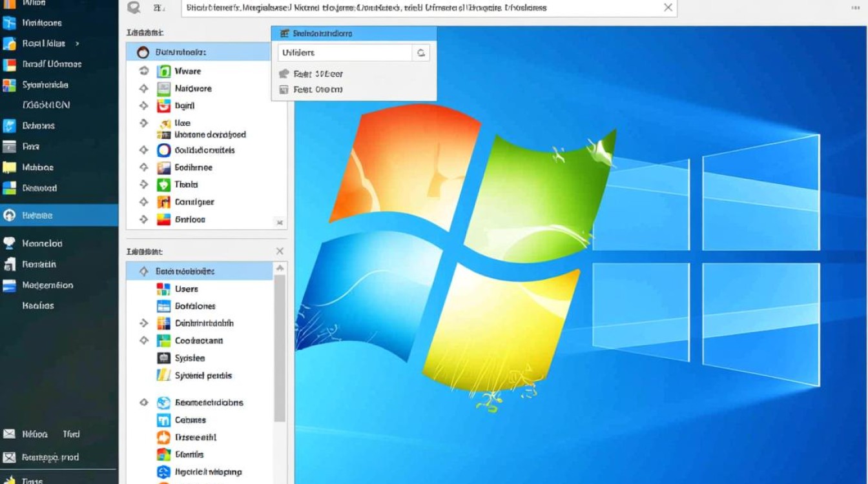Click the first option in the popup menu

pyautogui.click(x=318, y=74)
